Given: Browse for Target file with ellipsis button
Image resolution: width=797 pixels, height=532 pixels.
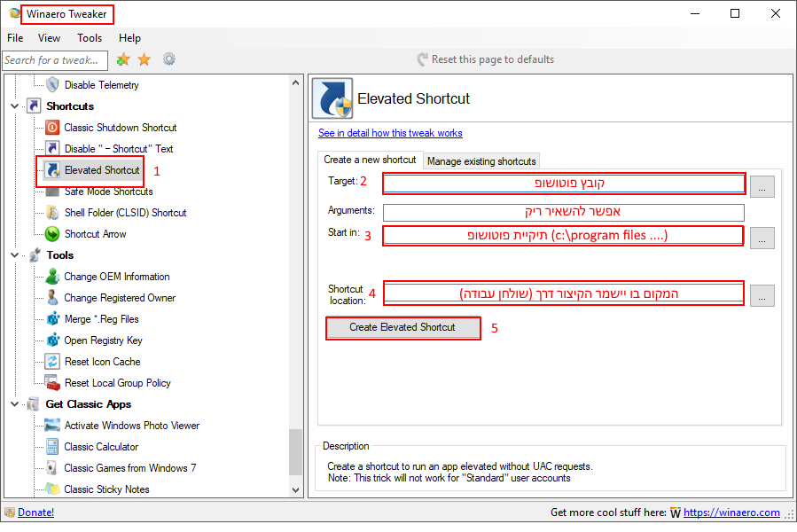Looking at the screenshot, I should pos(762,187).
